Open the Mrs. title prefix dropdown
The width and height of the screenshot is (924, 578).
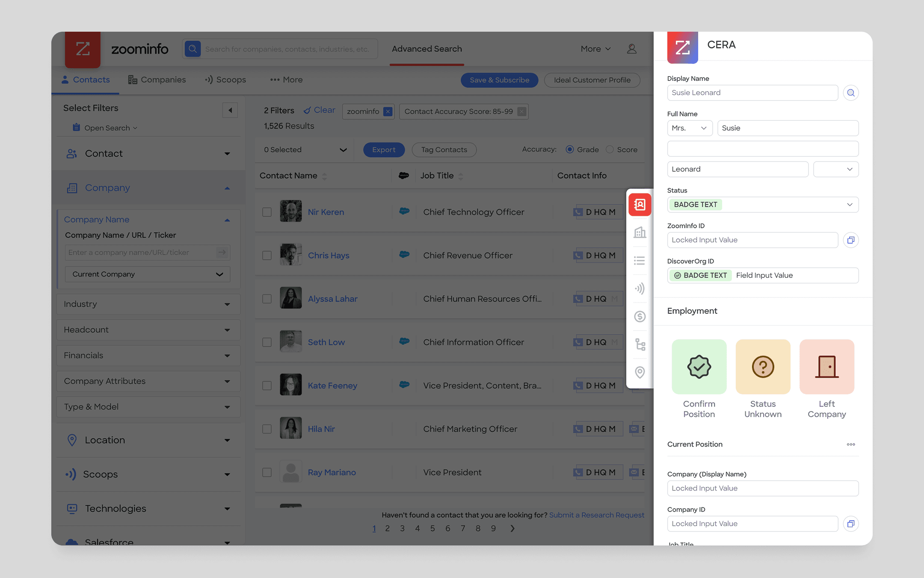point(690,128)
